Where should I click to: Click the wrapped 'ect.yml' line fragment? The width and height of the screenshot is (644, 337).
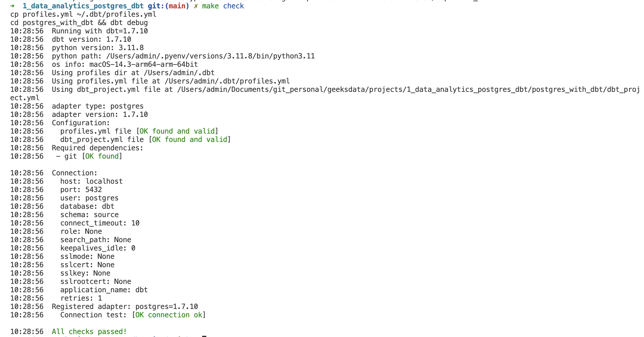[x=25, y=98]
